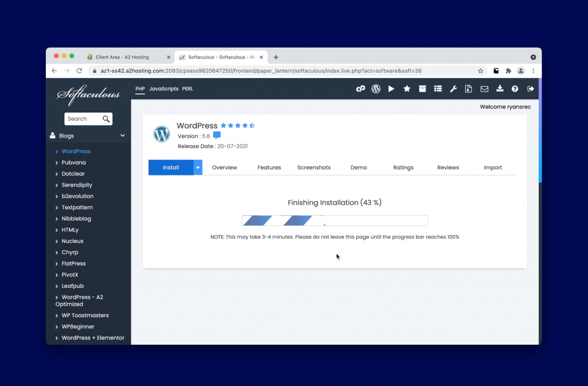Open the Install button dropdown arrow
The width and height of the screenshot is (588, 386).
coord(198,167)
